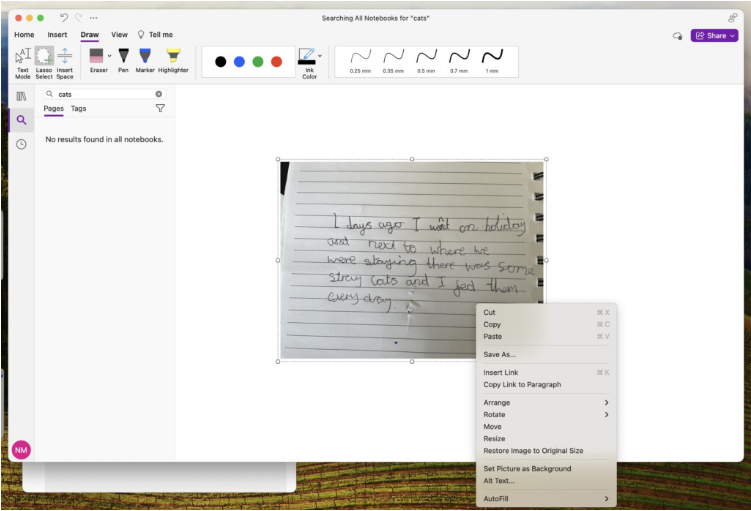Choose "Set Picture as Background" menu item
This screenshot has width=751, height=511.
(x=527, y=469)
